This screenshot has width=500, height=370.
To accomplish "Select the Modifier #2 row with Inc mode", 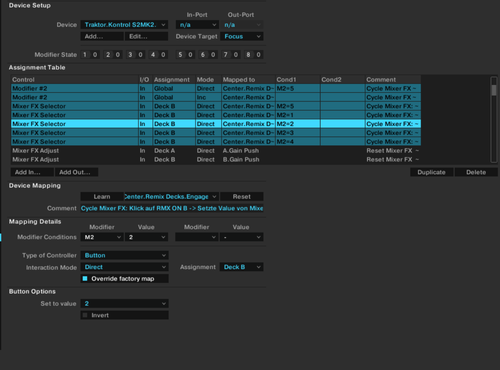I will click(x=216, y=97).
